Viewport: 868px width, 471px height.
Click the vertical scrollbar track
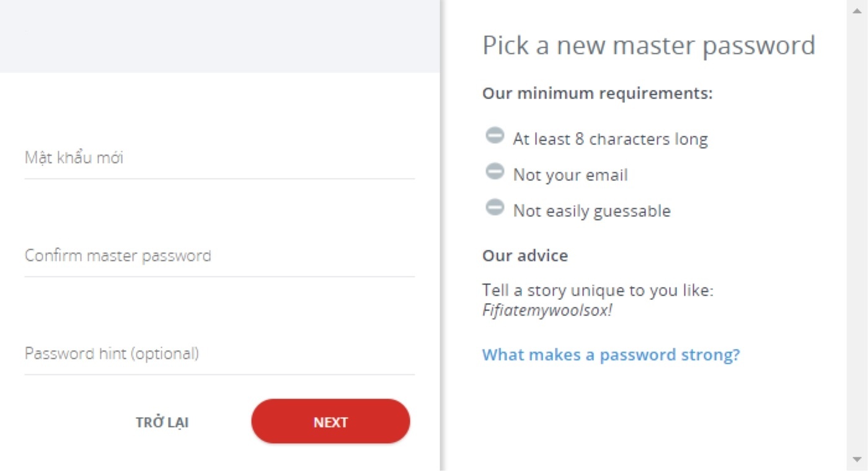(857, 235)
